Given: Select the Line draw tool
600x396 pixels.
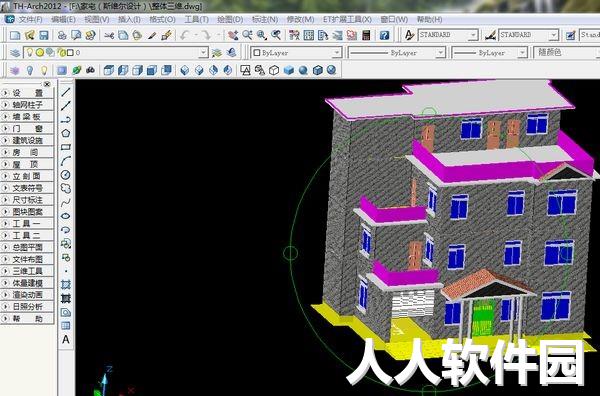Looking at the screenshot, I should (x=66, y=92).
